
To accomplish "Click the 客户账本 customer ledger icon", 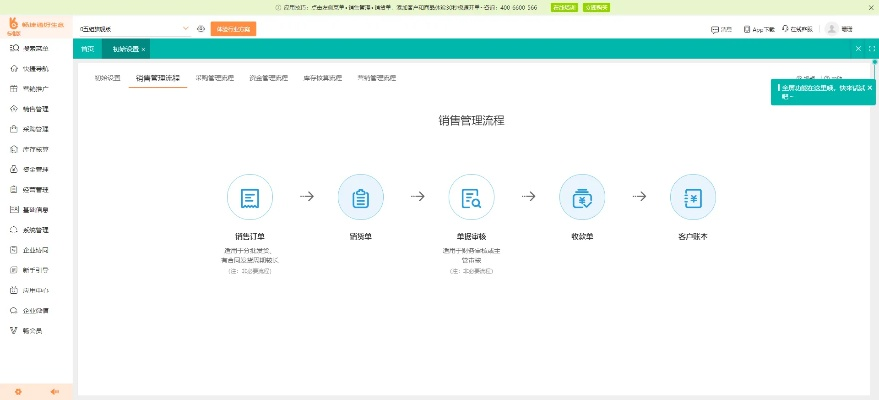I will 693,197.
